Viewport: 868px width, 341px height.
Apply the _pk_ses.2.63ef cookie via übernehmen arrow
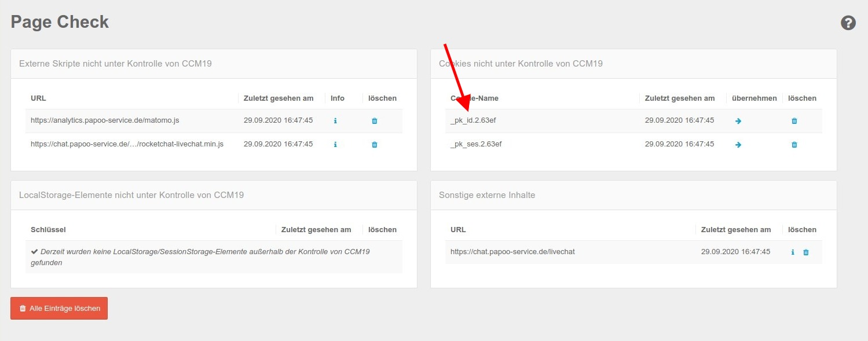(x=738, y=144)
